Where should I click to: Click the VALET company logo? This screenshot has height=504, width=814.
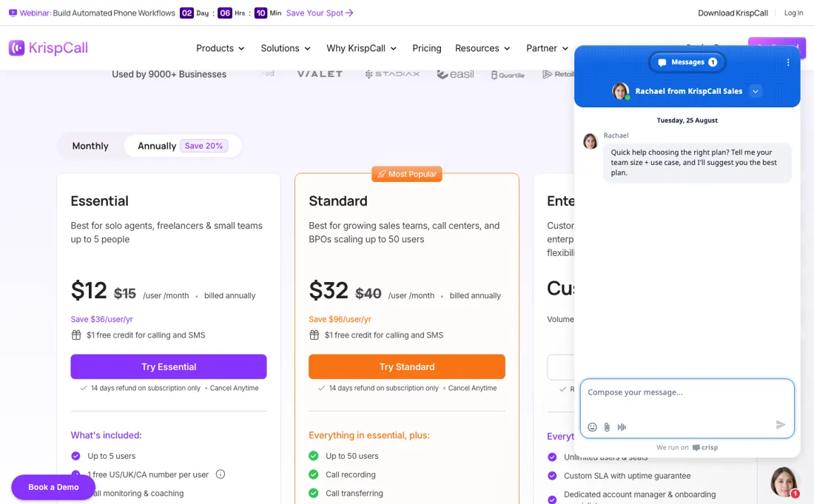pos(320,74)
